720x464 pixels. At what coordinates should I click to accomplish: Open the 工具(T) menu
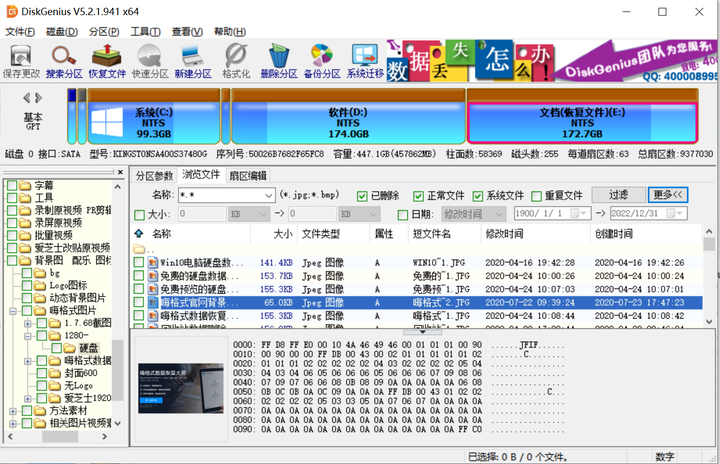146,32
